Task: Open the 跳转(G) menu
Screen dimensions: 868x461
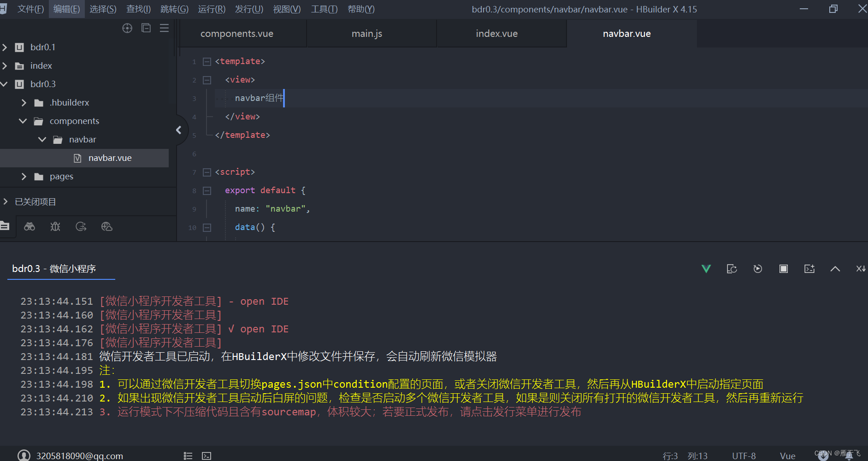Action: 174,9
